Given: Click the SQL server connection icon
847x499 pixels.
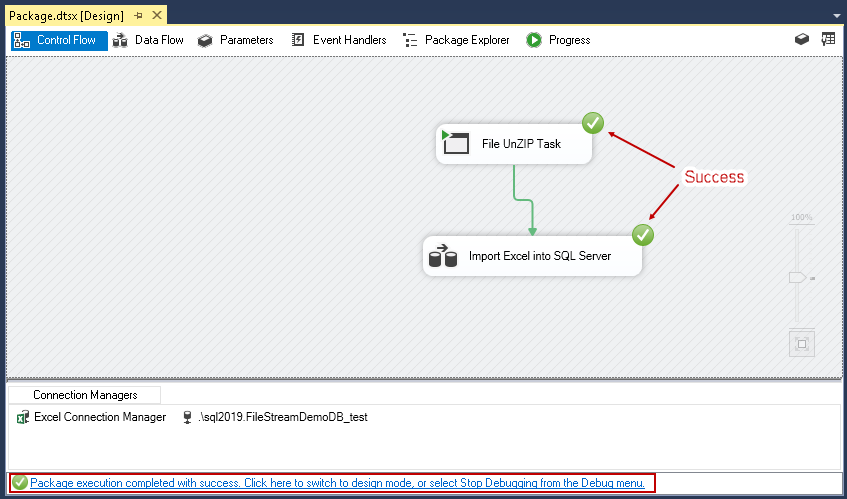Looking at the screenshot, I should pyautogui.click(x=187, y=417).
